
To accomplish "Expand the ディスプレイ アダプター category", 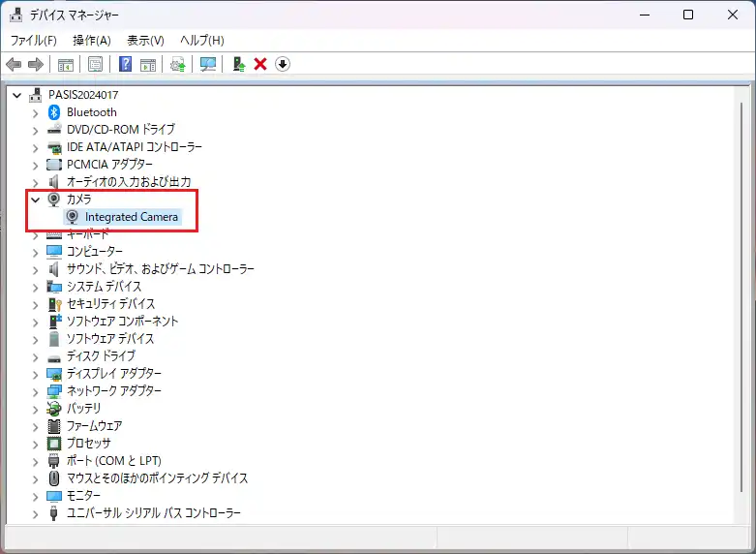I will tap(35, 374).
